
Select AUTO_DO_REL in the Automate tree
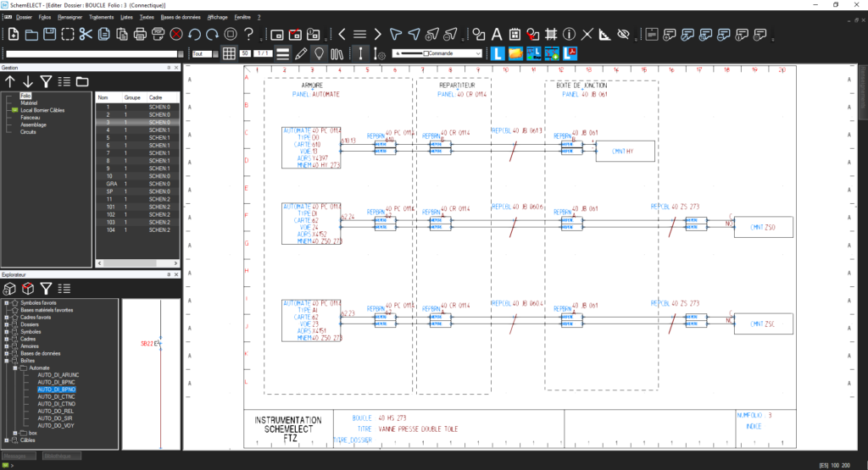click(x=56, y=411)
